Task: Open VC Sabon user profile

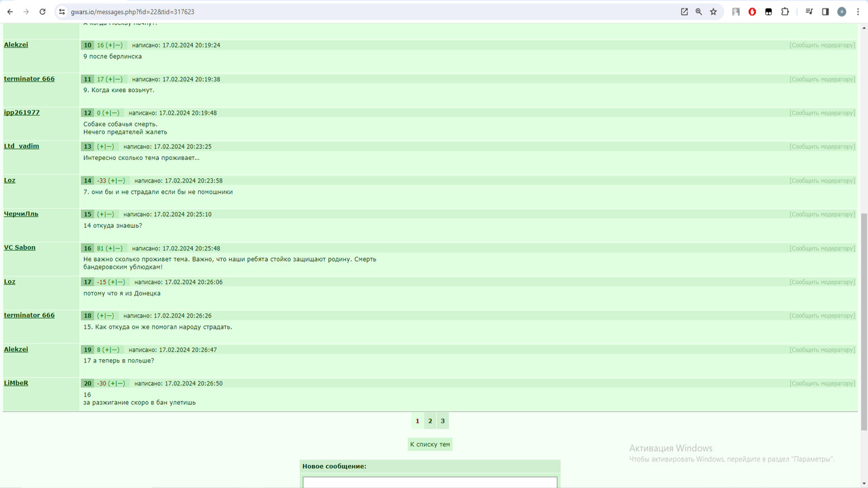Action: [20, 247]
